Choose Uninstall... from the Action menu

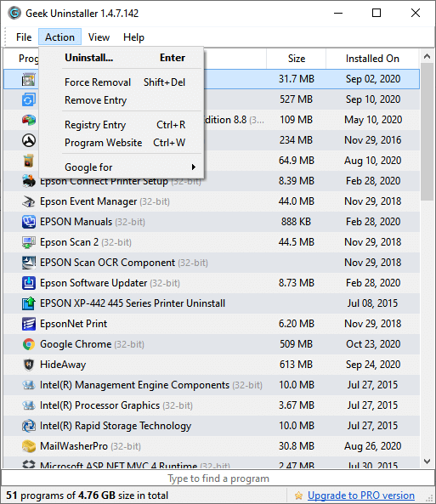tap(122, 58)
